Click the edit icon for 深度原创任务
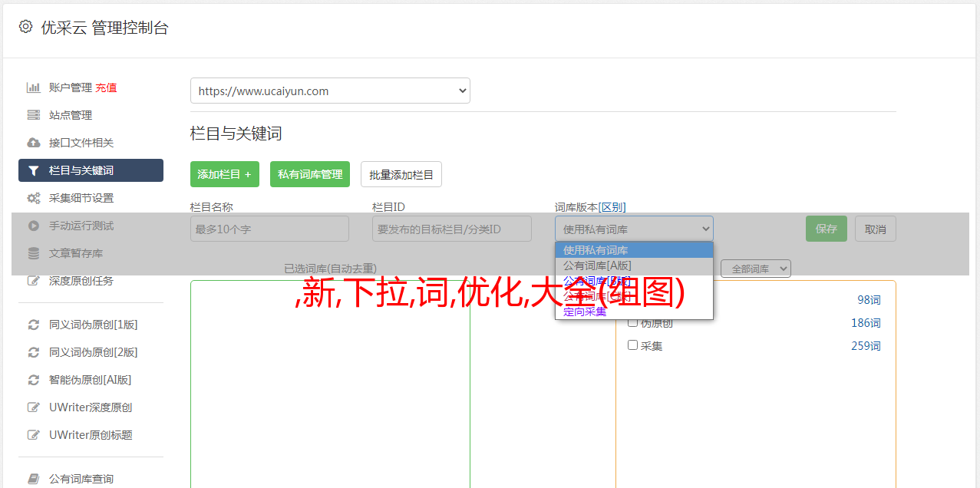This screenshot has height=488, width=980. click(x=34, y=281)
